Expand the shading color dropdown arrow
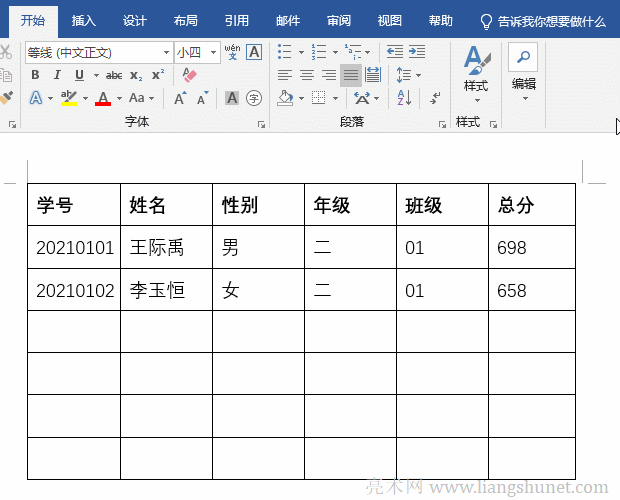This screenshot has width=620, height=500. pyautogui.click(x=302, y=98)
